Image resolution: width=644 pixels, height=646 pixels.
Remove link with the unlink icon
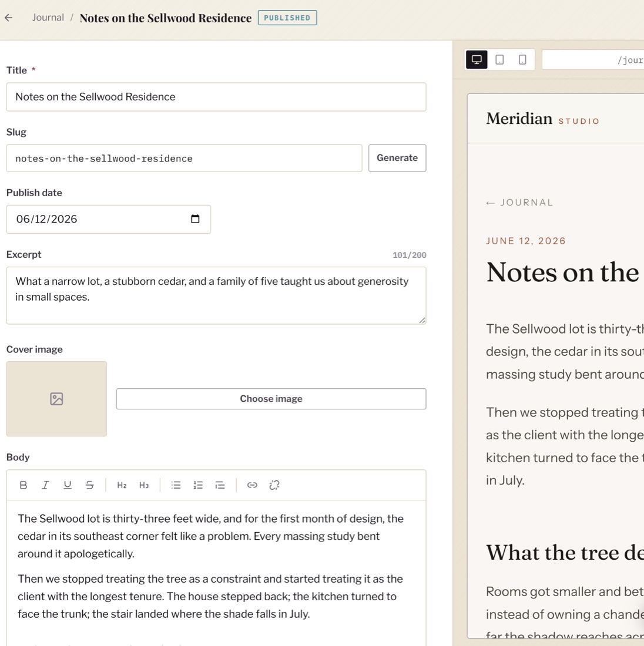(x=274, y=485)
